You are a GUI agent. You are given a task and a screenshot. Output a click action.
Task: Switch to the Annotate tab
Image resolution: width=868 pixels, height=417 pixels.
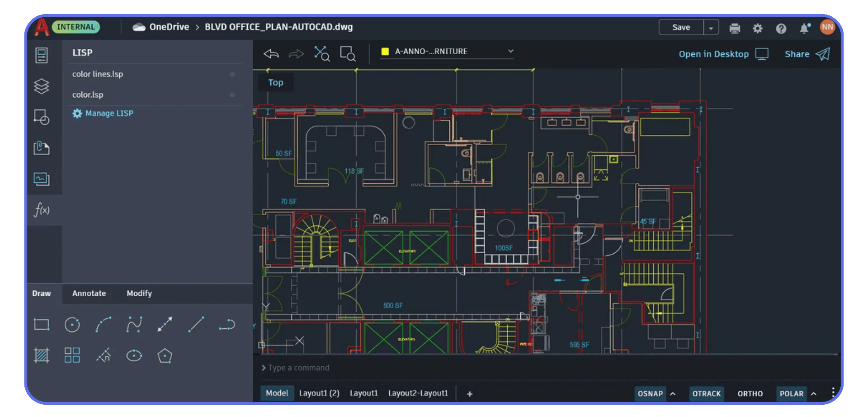[x=89, y=293]
